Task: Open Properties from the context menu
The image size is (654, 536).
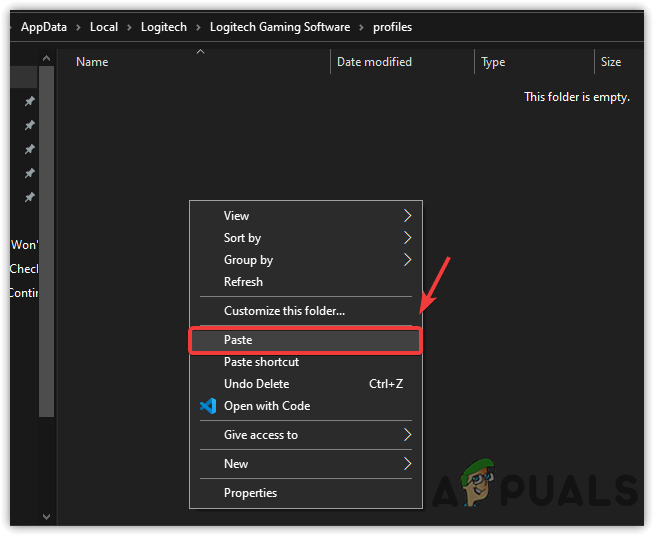Action: point(306,493)
